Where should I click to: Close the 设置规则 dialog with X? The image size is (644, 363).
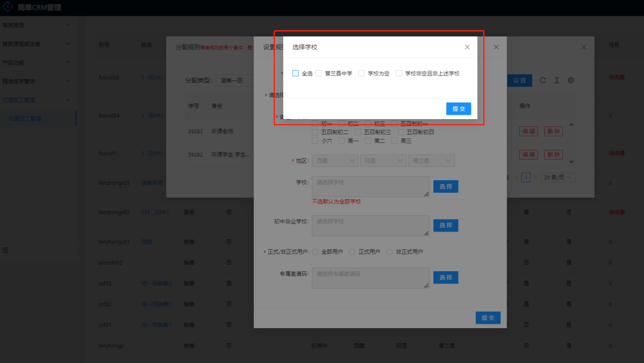click(x=496, y=47)
